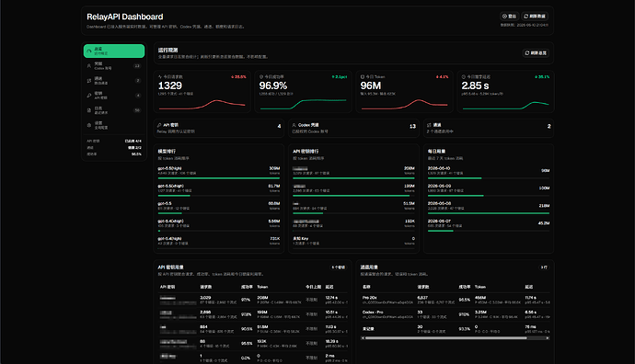Open the Codex summary card showing 13
635x364 pixels.
pyautogui.click(x=353, y=128)
